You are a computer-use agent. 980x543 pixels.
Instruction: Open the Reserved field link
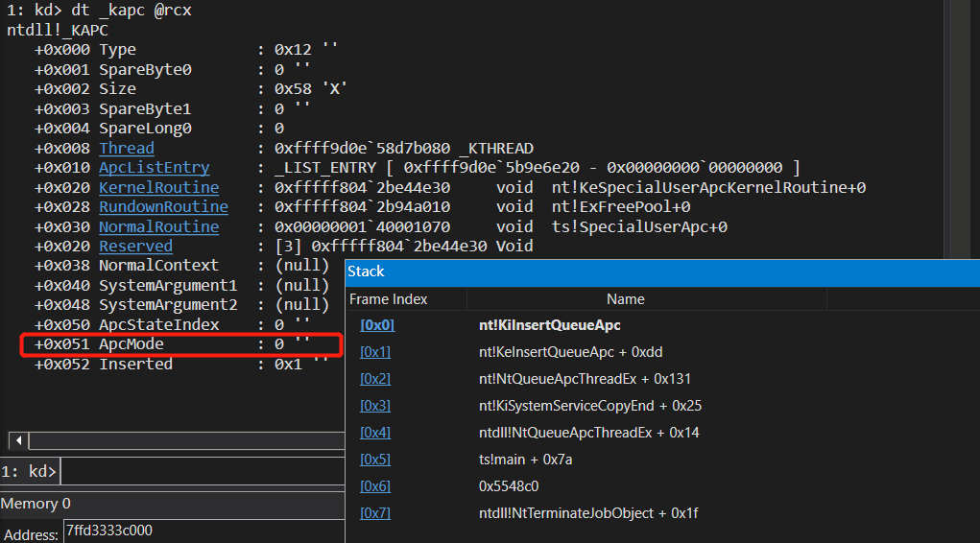[135, 247]
